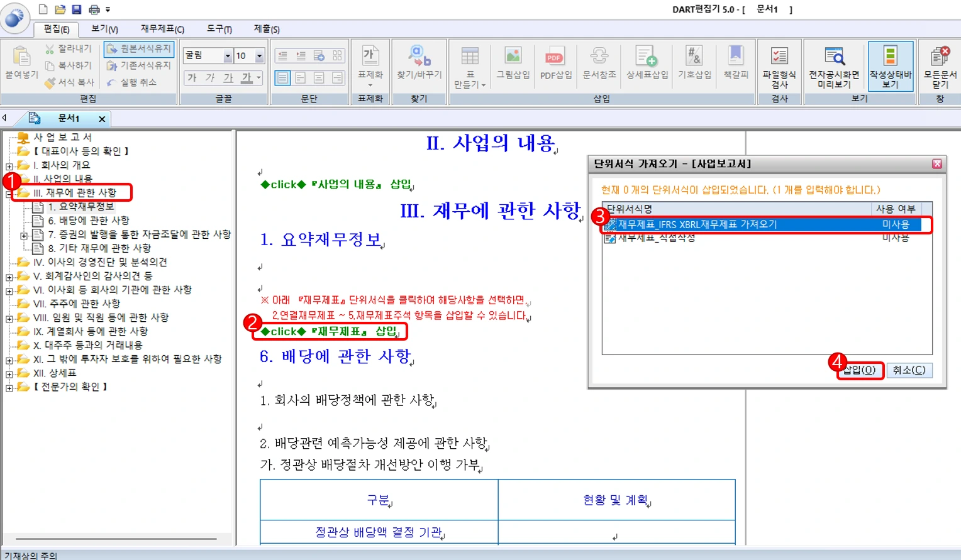Open 찾기/바꾸기 find and replace
Viewport: 961px width, 560px height.
click(x=419, y=63)
